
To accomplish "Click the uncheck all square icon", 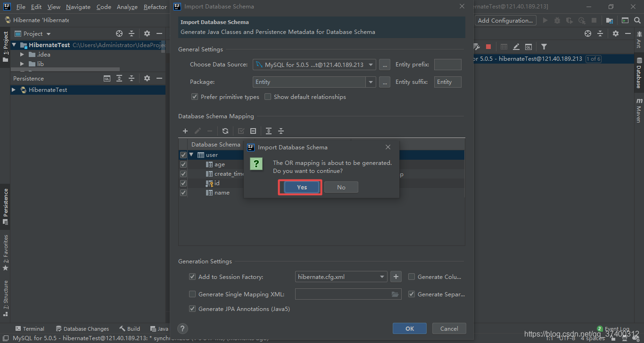I will tap(253, 131).
